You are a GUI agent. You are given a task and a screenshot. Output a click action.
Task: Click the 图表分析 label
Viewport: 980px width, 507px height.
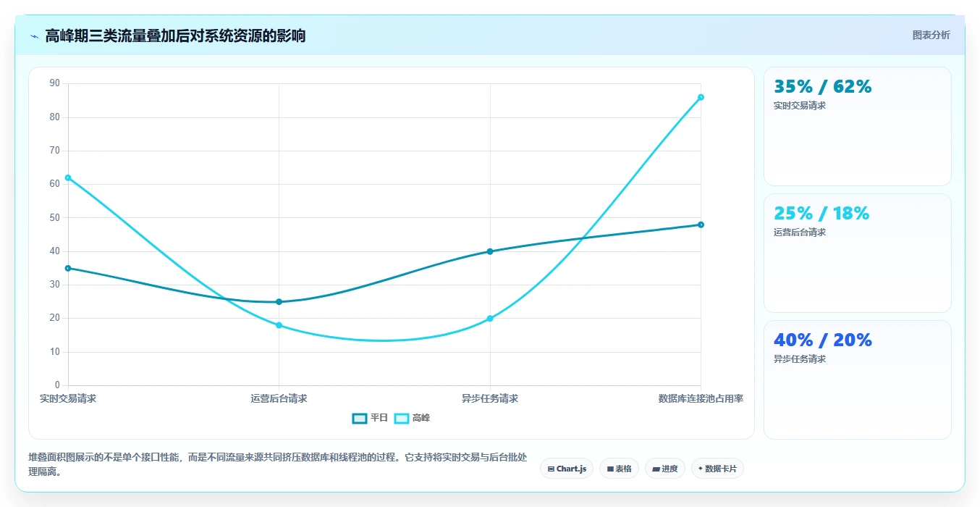[931, 35]
